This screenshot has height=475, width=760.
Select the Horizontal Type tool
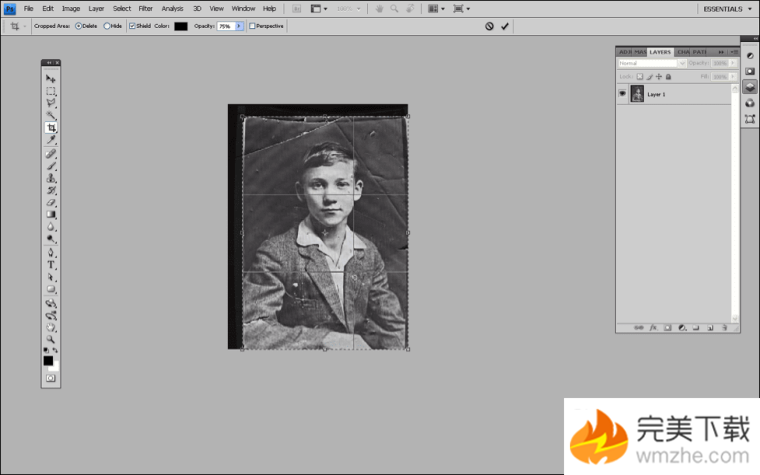[x=51, y=265]
